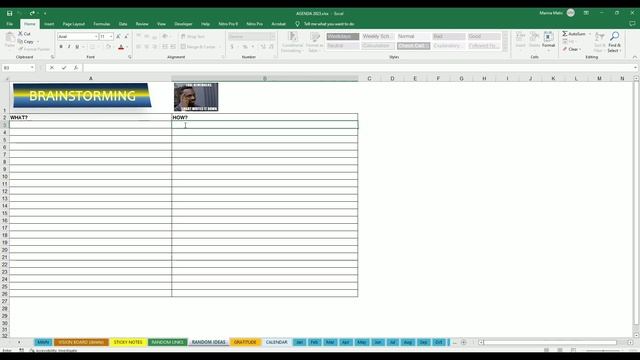Apply the Good cell style
The image size is (640, 360).
pyautogui.click(x=484, y=36)
